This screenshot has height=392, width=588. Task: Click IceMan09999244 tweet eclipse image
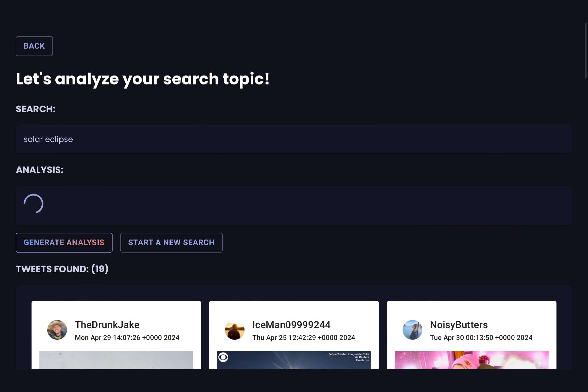click(294, 361)
